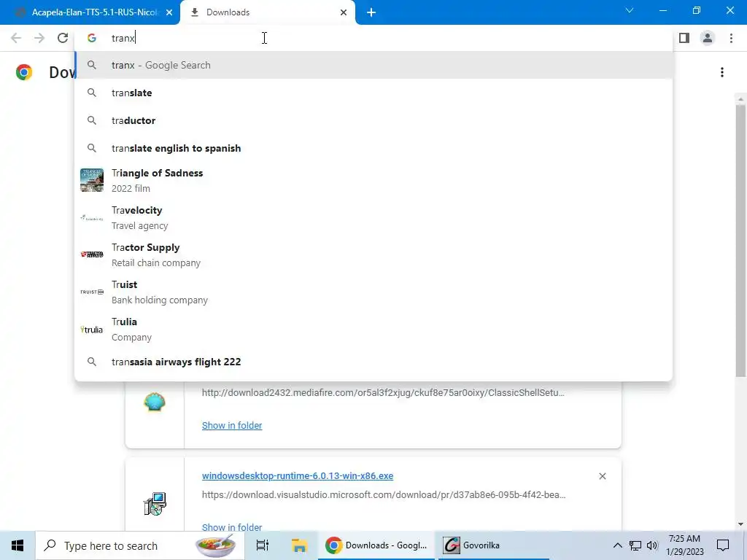Open a new browser tab
This screenshot has height=560, width=747.
(371, 12)
